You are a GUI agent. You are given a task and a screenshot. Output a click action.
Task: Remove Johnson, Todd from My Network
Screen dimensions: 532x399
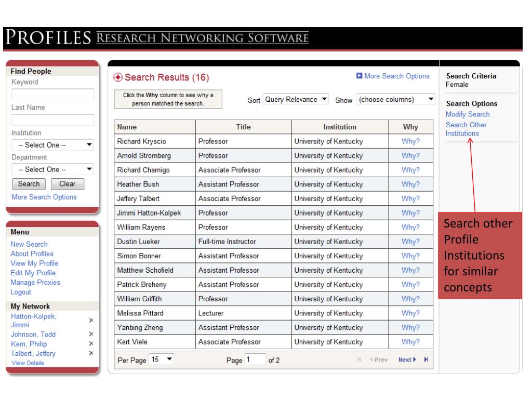[91, 335]
